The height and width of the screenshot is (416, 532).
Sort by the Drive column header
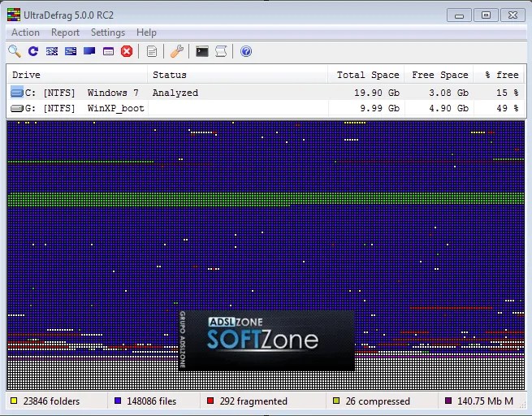77,75
